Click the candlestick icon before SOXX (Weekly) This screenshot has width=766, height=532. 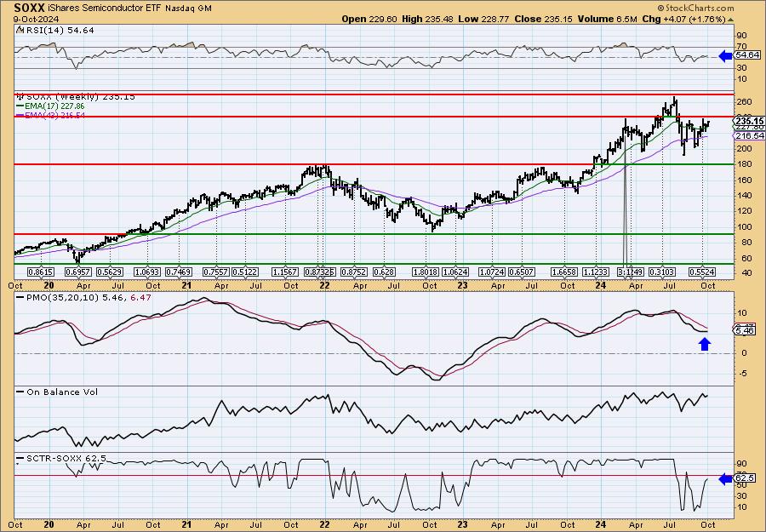click(20, 97)
